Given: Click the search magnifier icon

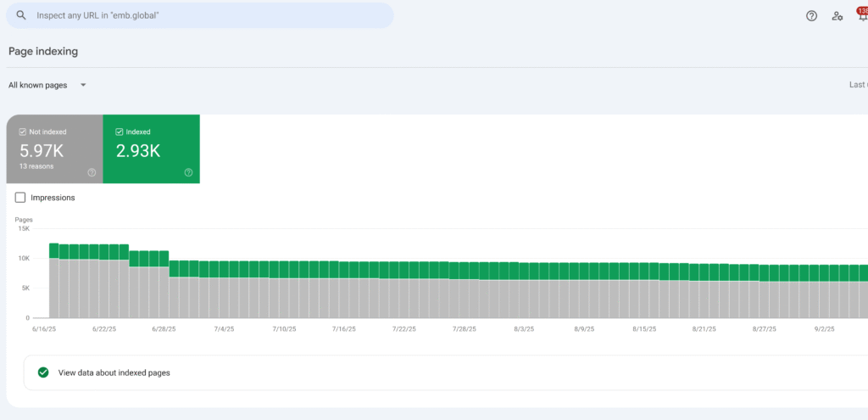Looking at the screenshot, I should coord(21,15).
